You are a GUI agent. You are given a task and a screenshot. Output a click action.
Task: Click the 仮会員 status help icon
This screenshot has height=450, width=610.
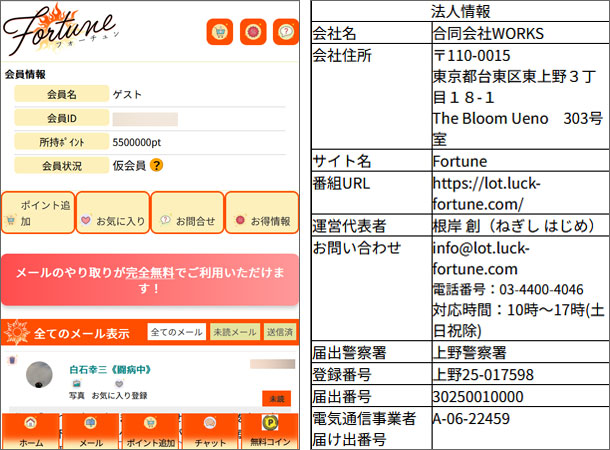tap(157, 165)
